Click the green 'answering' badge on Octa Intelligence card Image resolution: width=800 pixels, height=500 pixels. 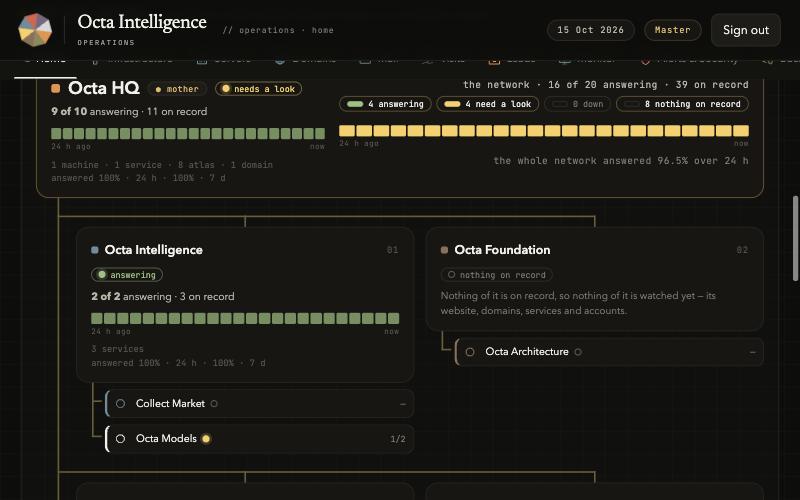click(127, 275)
